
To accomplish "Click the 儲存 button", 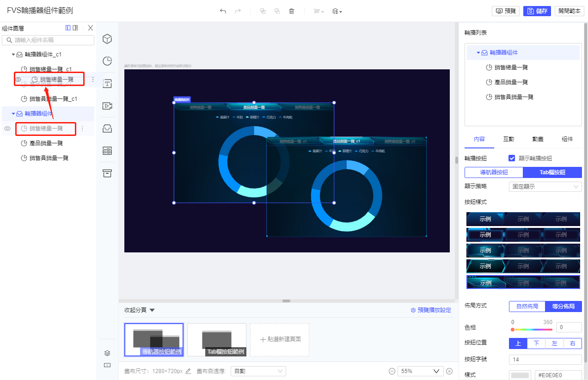I will tap(537, 11).
